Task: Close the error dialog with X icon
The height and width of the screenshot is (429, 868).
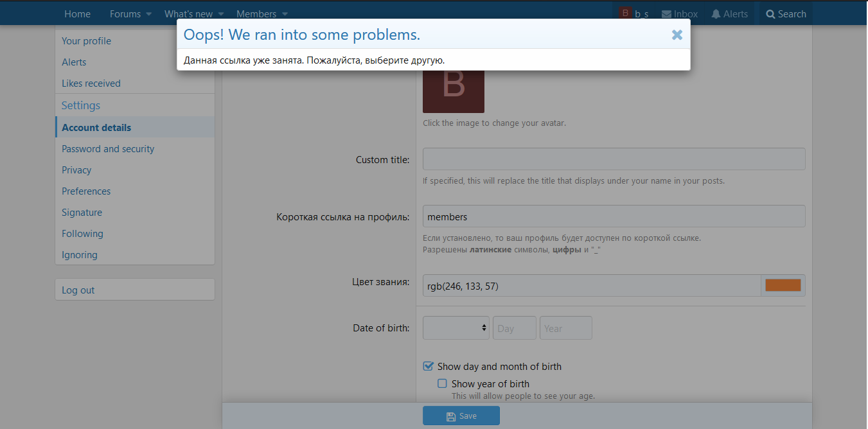Action: pos(677,35)
